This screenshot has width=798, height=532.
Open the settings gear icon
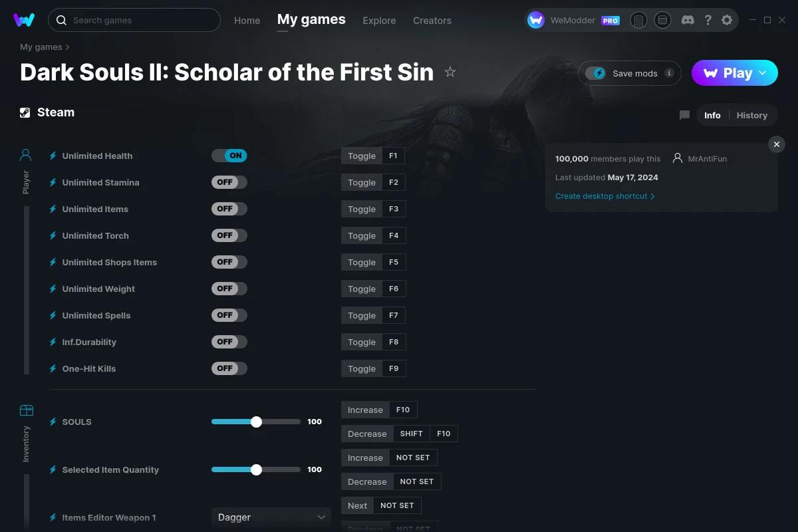coord(727,20)
